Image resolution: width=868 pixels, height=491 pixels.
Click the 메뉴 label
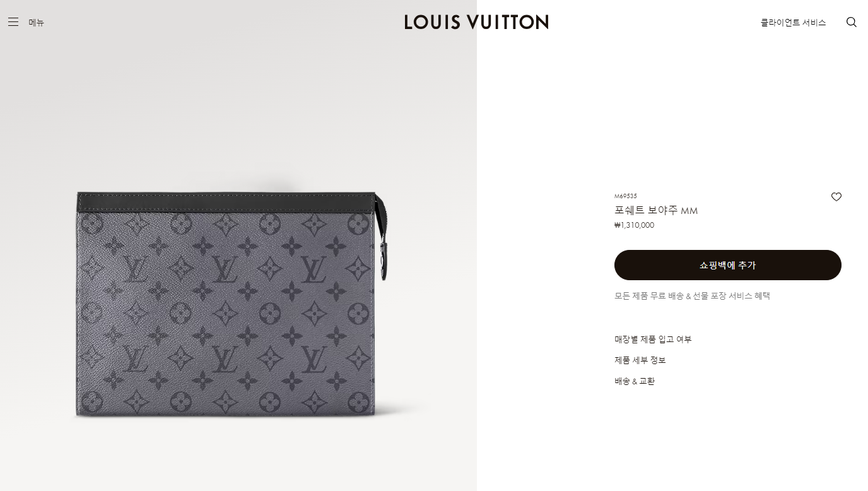click(x=37, y=23)
